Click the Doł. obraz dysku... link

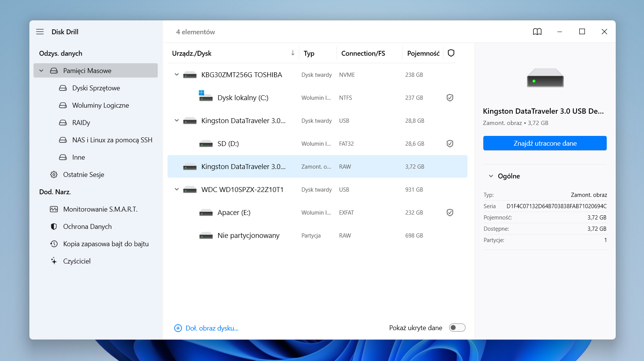point(212,328)
